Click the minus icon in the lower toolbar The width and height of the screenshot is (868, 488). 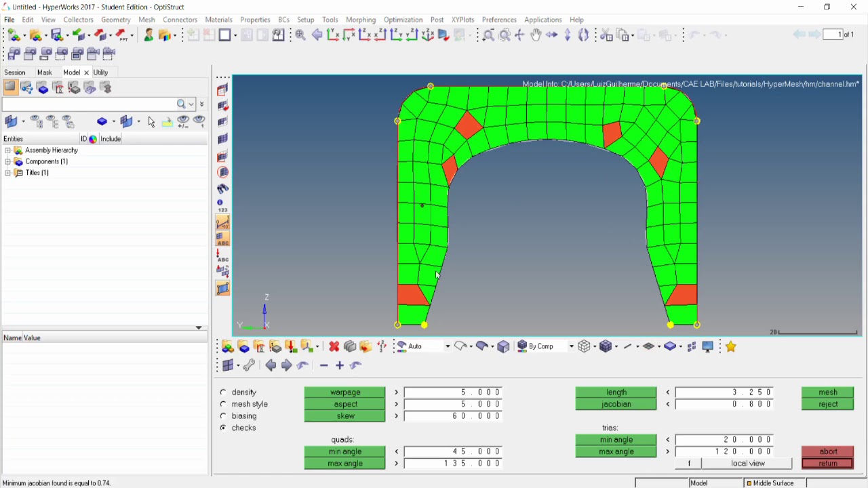click(324, 365)
